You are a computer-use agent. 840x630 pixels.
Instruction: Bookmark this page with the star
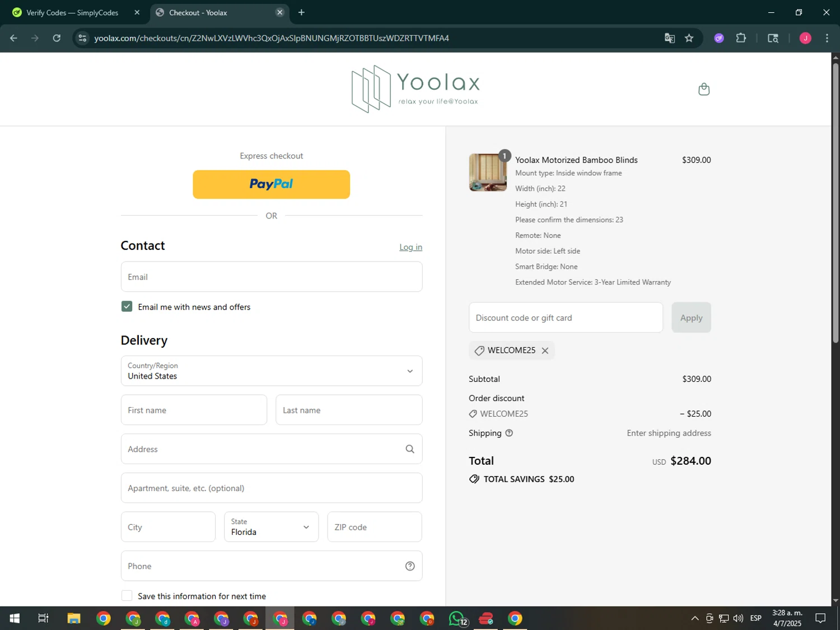pos(689,38)
